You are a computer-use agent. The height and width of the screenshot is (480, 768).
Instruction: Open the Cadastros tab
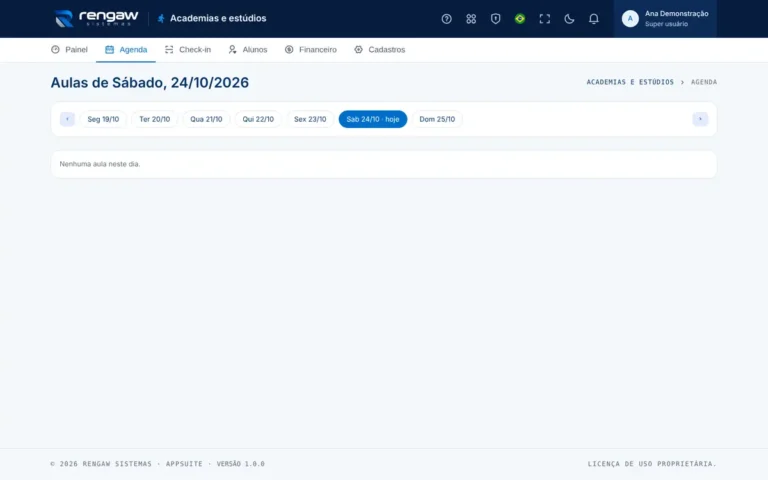(x=380, y=49)
